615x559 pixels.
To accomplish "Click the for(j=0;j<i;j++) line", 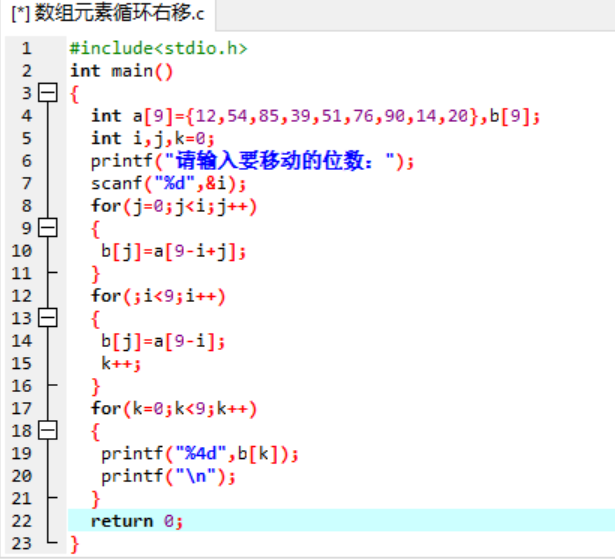I will pos(174,206).
